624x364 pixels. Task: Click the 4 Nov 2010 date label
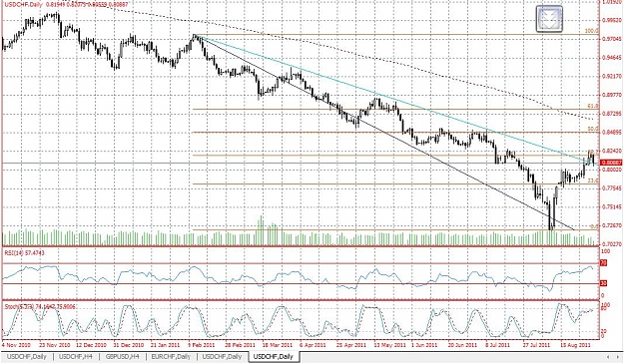(16, 345)
